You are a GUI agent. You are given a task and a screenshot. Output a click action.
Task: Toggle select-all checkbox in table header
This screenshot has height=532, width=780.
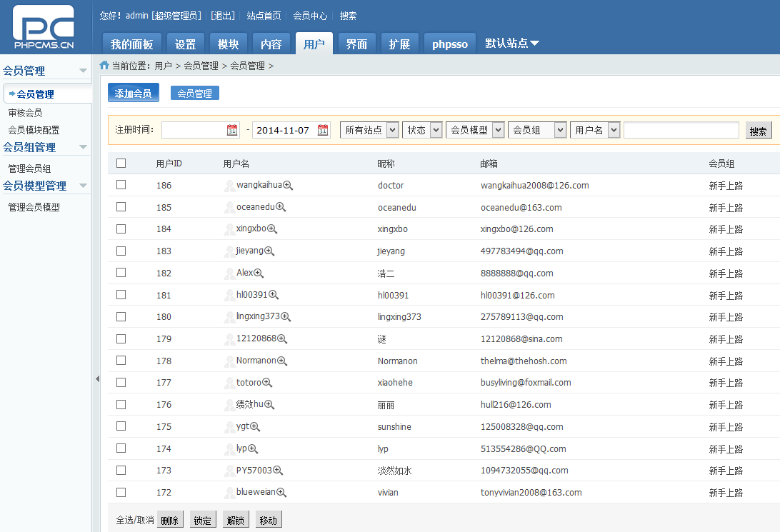[x=121, y=164]
